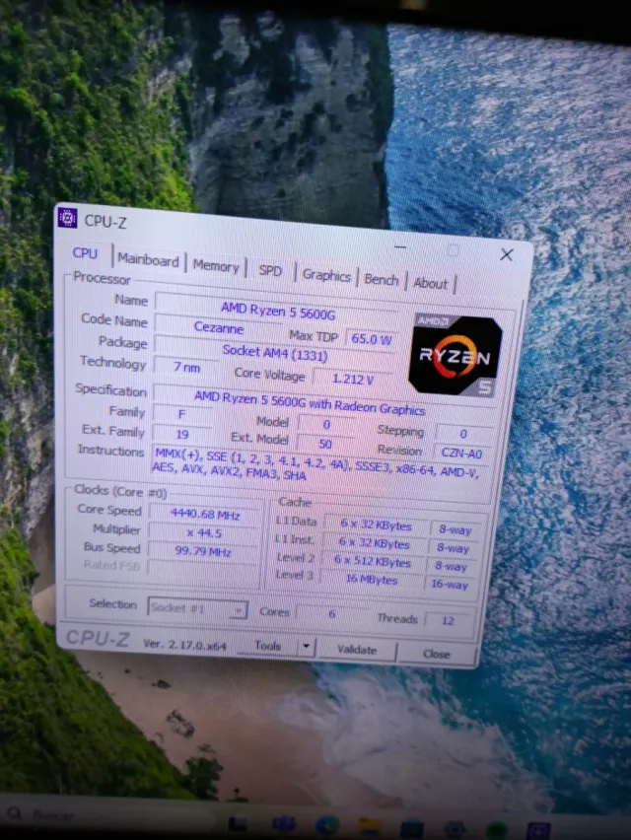Click the Max TDP value 65.0 W

tap(372, 338)
